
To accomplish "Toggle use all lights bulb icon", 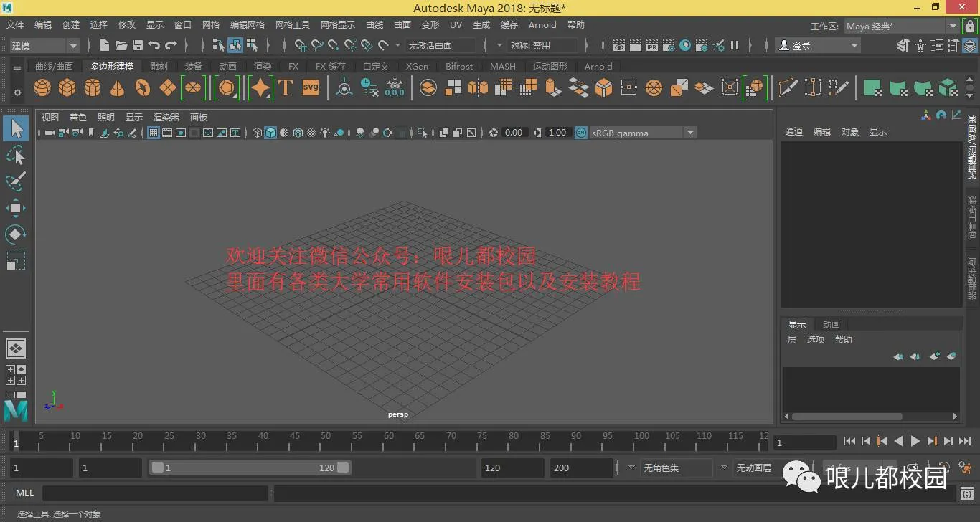I will (326, 133).
